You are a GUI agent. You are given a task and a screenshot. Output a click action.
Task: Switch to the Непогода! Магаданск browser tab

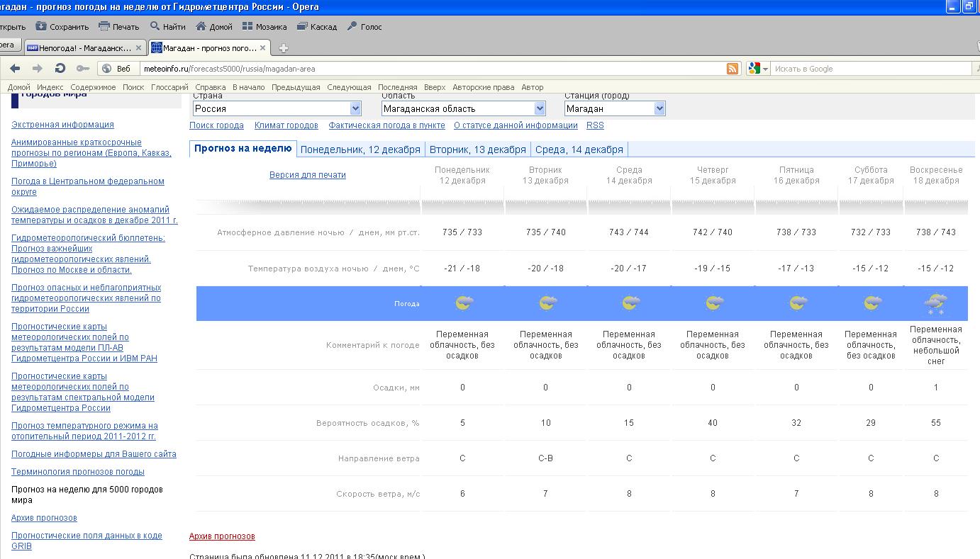tap(84, 48)
